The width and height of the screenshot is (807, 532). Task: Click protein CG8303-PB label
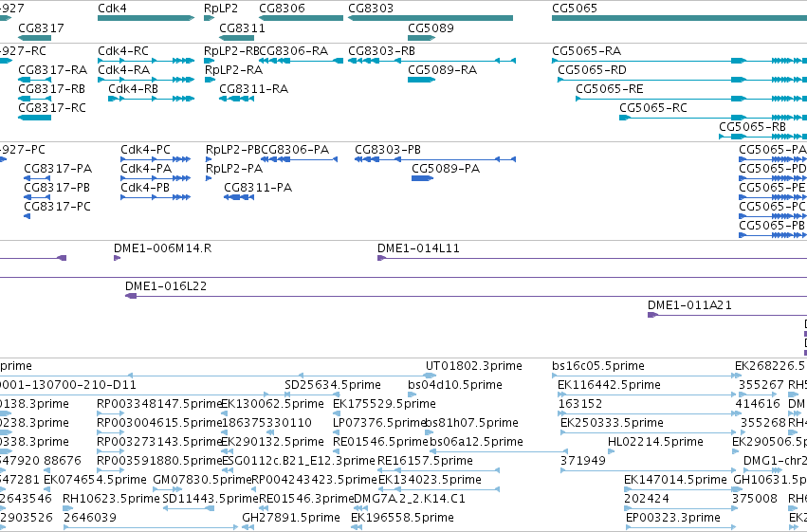point(388,150)
